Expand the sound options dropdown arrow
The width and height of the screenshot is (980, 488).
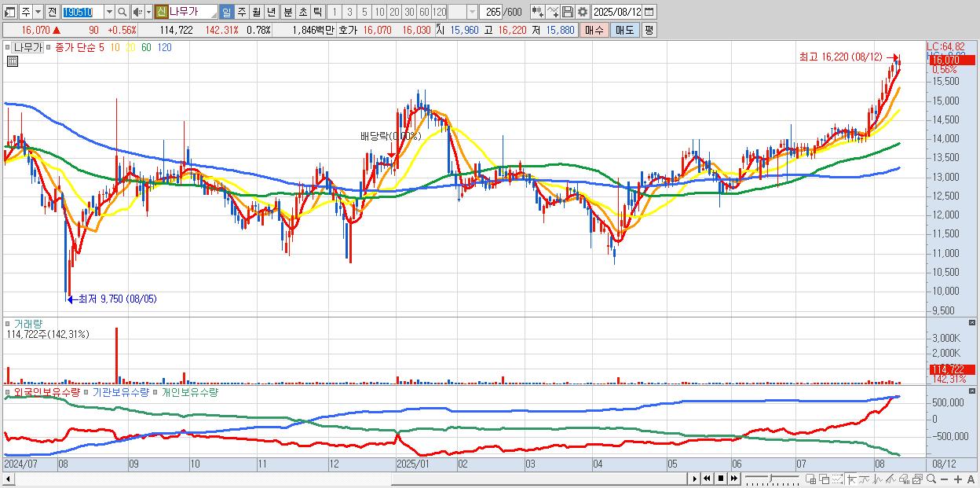tap(148, 12)
